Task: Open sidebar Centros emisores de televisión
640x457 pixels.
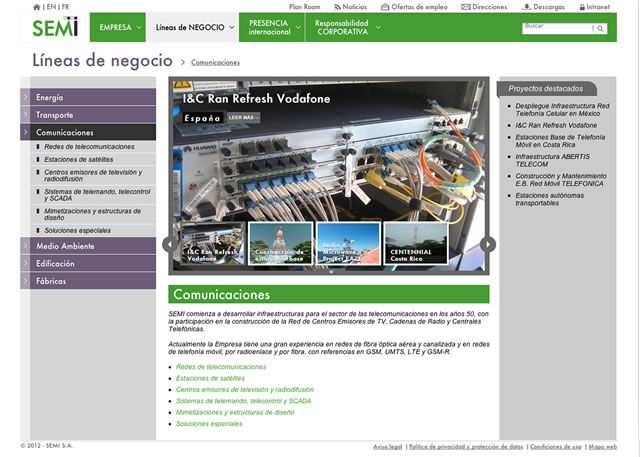Action: click(93, 175)
